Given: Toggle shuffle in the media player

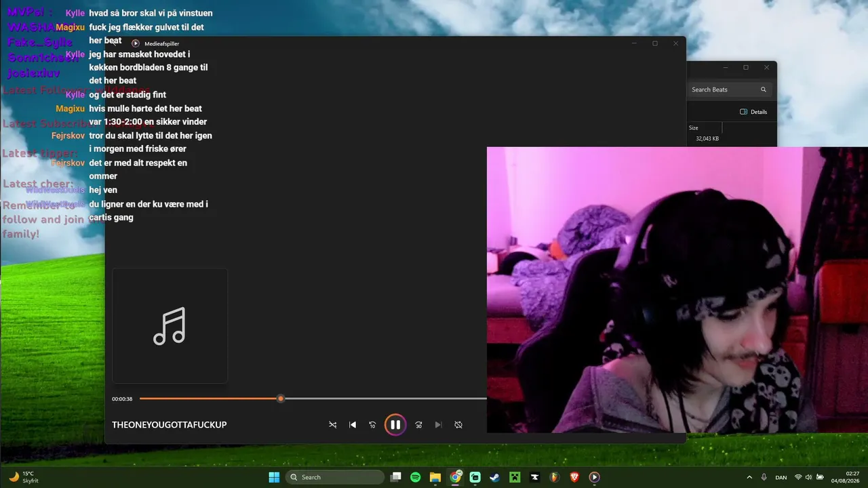Looking at the screenshot, I should tap(332, 425).
